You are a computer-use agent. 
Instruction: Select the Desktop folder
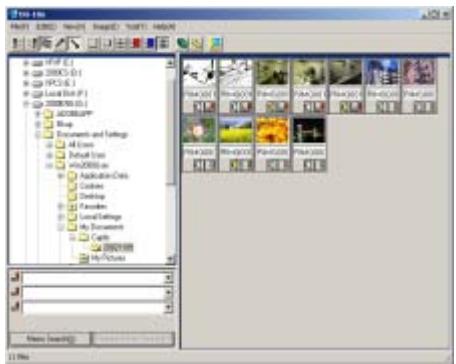[x=92, y=196]
